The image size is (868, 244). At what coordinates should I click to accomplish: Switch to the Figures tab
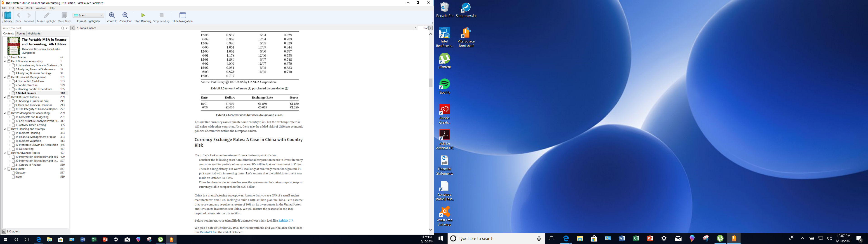21,34
